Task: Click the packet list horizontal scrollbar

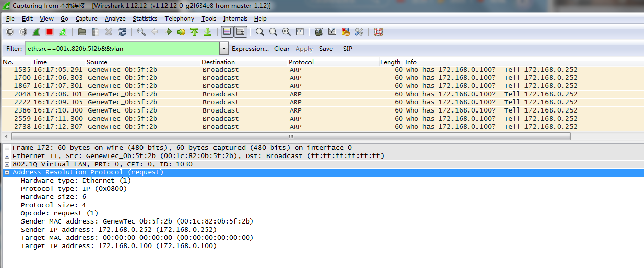Action: tap(291, 137)
